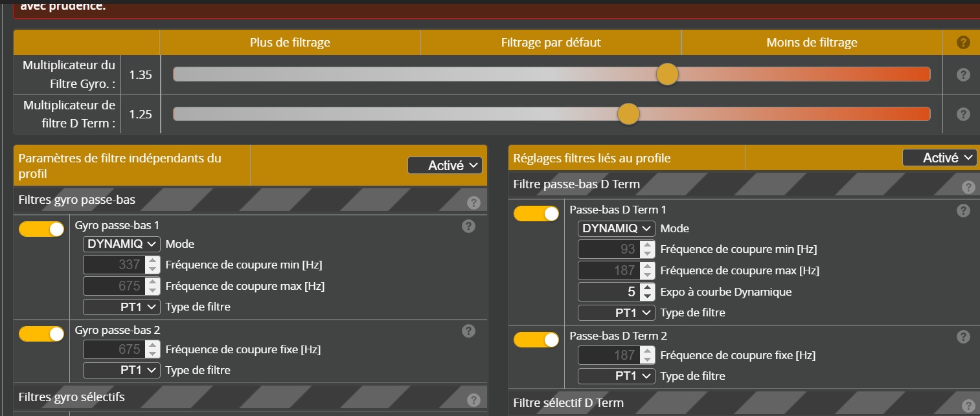
Task: Click help icon in filtering header row
Action: pos(963,43)
